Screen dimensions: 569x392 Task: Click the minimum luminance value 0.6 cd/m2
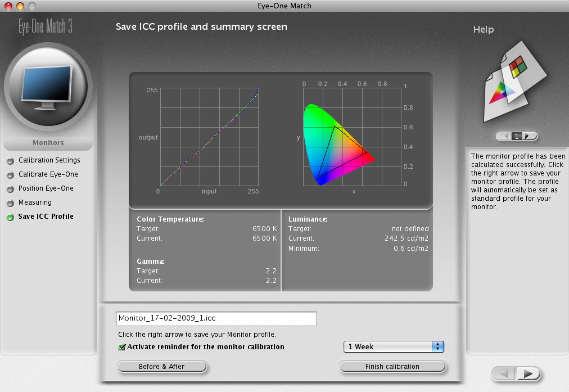coord(411,249)
